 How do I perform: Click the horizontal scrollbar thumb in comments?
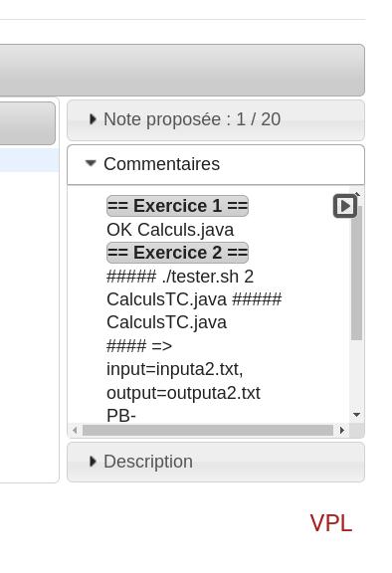coord(208,430)
